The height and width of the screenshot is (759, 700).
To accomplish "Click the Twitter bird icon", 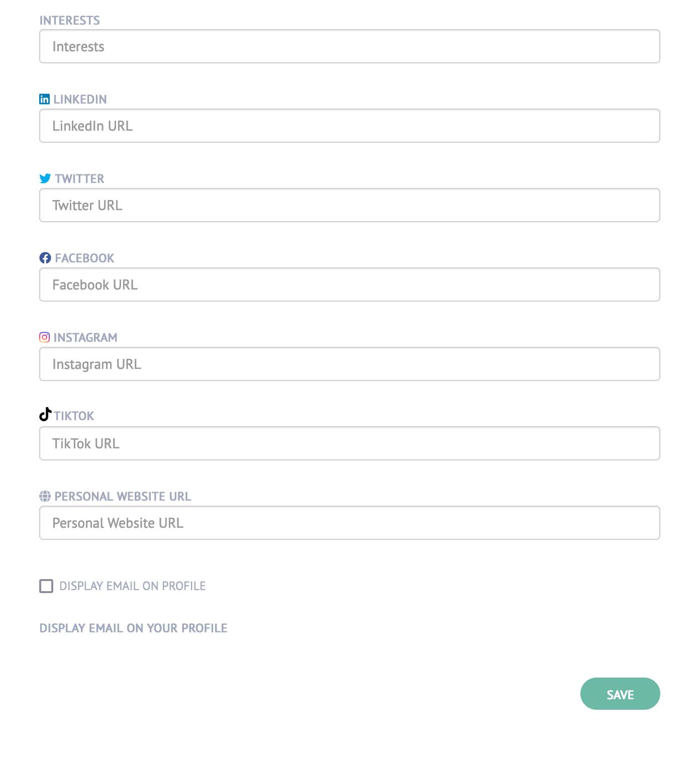I will (x=45, y=178).
